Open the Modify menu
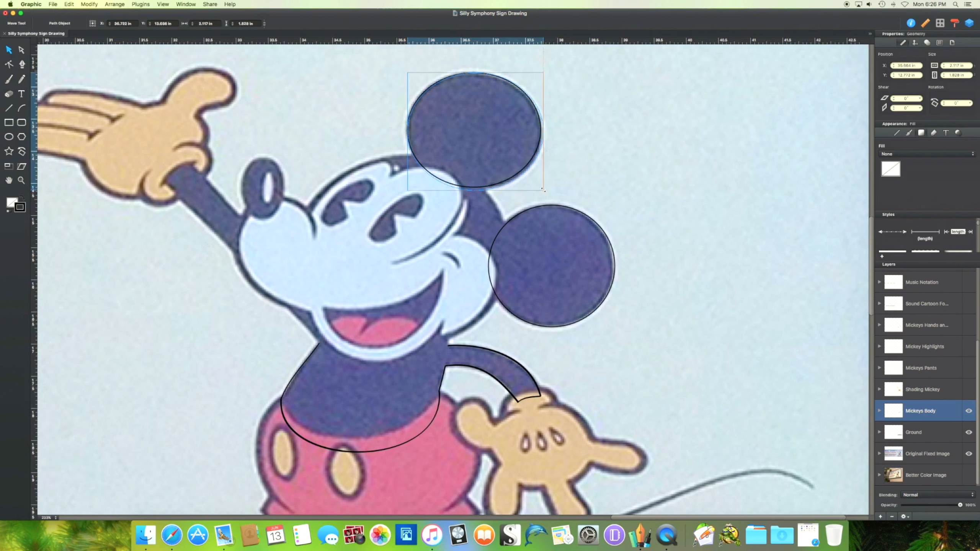The height and width of the screenshot is (551, 980). (89, 4)
